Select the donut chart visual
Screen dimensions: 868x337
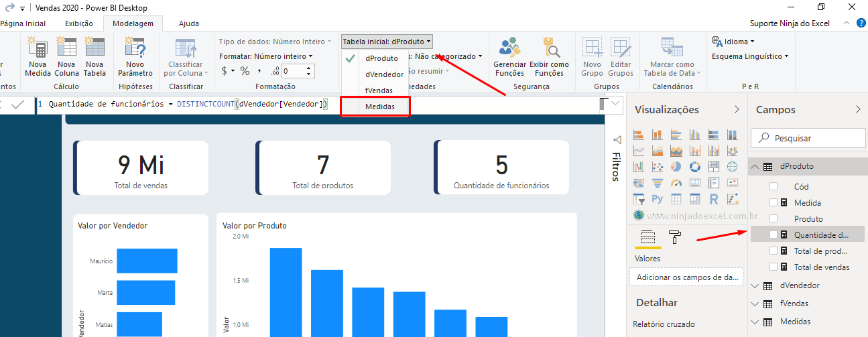(695, 167)
